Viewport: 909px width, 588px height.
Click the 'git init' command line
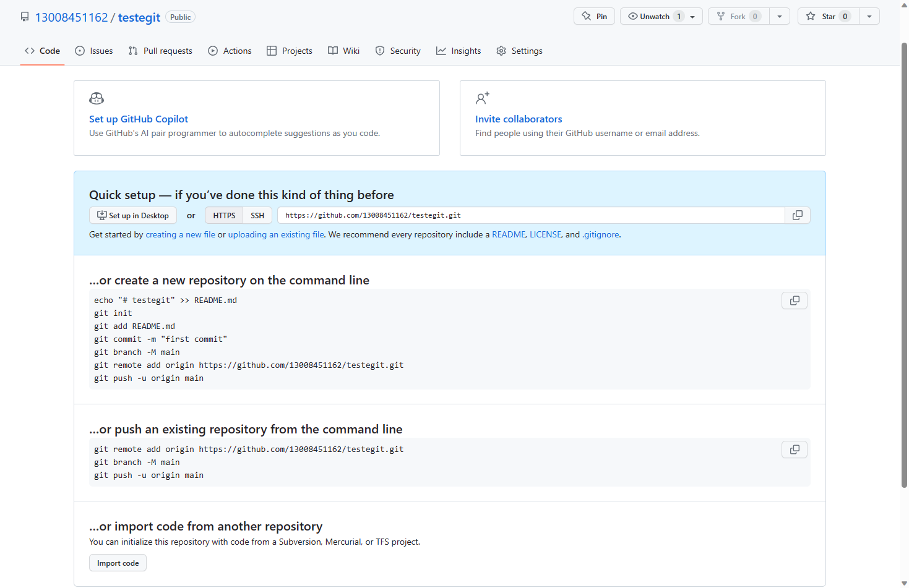tap(113, 313)
